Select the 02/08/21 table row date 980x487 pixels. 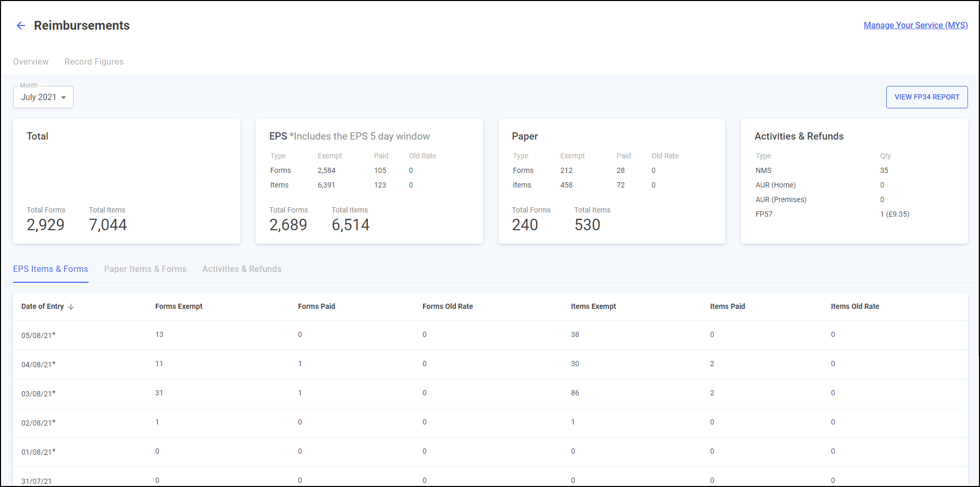tap(38, 423)
